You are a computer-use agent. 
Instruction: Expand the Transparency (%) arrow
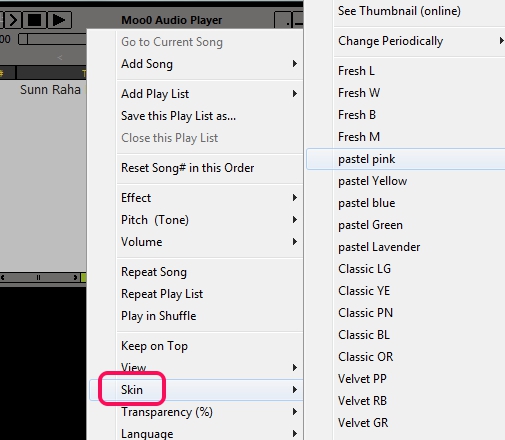tap(295, 412)
